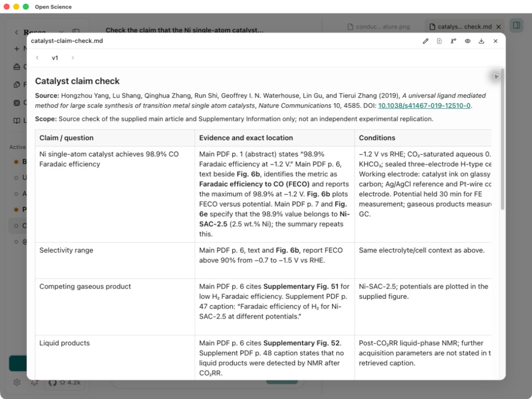Select the highlighted session starting with C
Image resolution: width=532 pixels, height=399 pixels.
pos(18,225)
